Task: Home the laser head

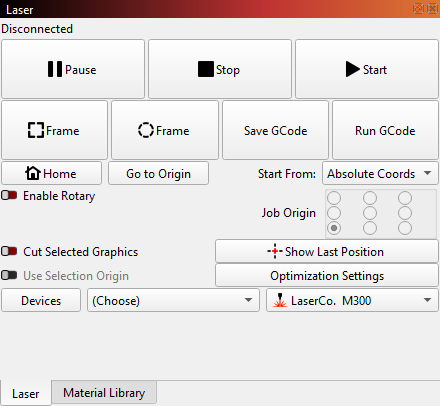Action: pyautogui.click(x=52, y=173)
